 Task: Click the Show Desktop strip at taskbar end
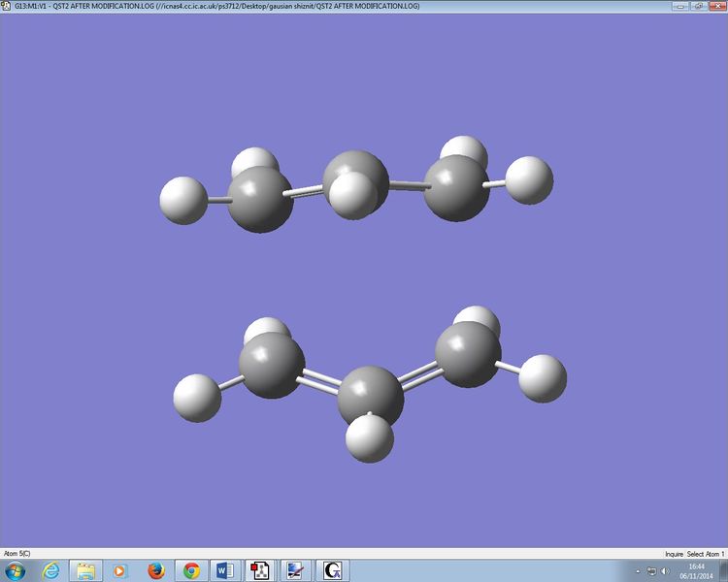click(x=723, y=570)
